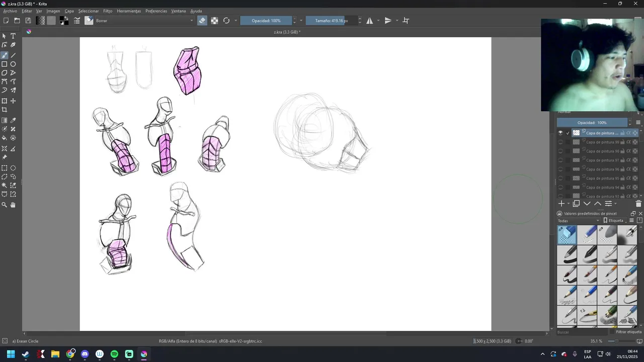Hide the top Capa de pintura layer
The height and width of the screenshot is (362, 644).
[560, 133]
